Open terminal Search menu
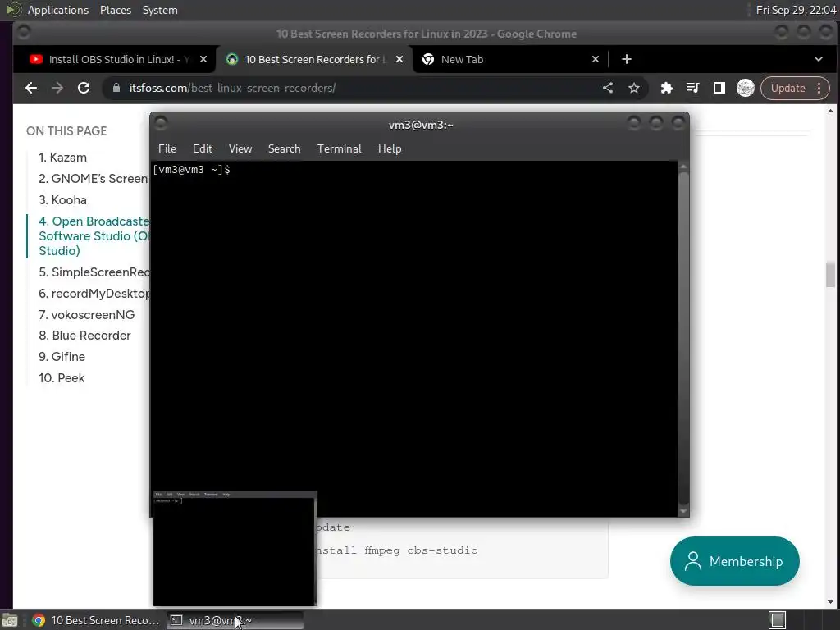Viewport: 840px width, 630px height. point(284,149)
